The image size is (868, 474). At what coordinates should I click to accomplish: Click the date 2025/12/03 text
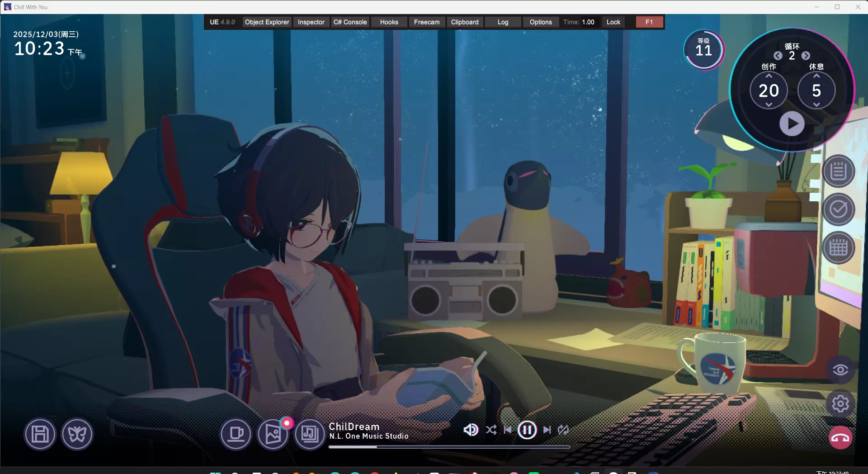tap(46, 34)
